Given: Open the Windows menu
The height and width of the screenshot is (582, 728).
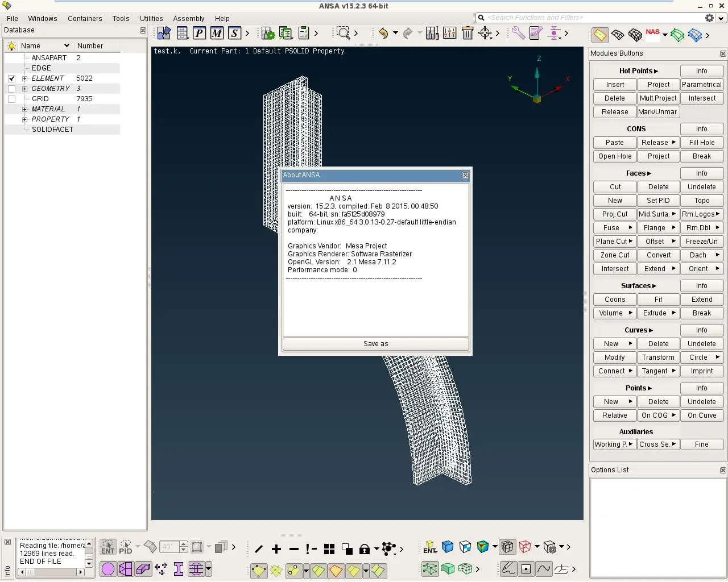Looking at the screenshot, I should pyautogui.click(x=43, y=19).
